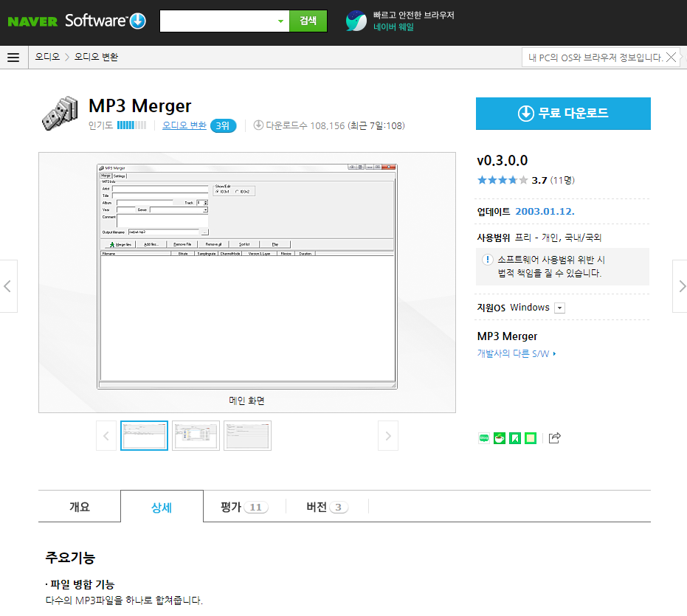Click the v0.3.0.0 version text

pyautogui.click(x=502, y=160)
